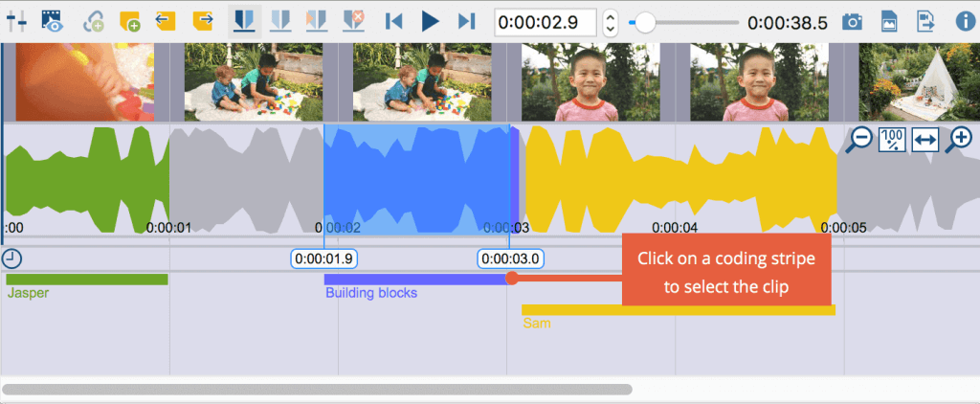980x404 pixels.
Task: Click the Jasper code label
Action: coord(28,293)
